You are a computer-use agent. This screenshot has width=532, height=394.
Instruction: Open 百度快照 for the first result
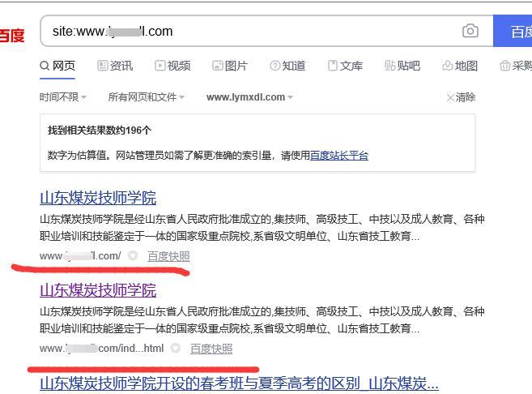tap(168, 256)
